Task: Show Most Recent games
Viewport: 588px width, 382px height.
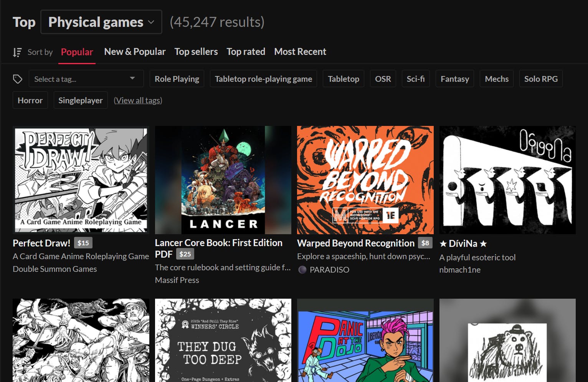Action: (x=300, y=52)
